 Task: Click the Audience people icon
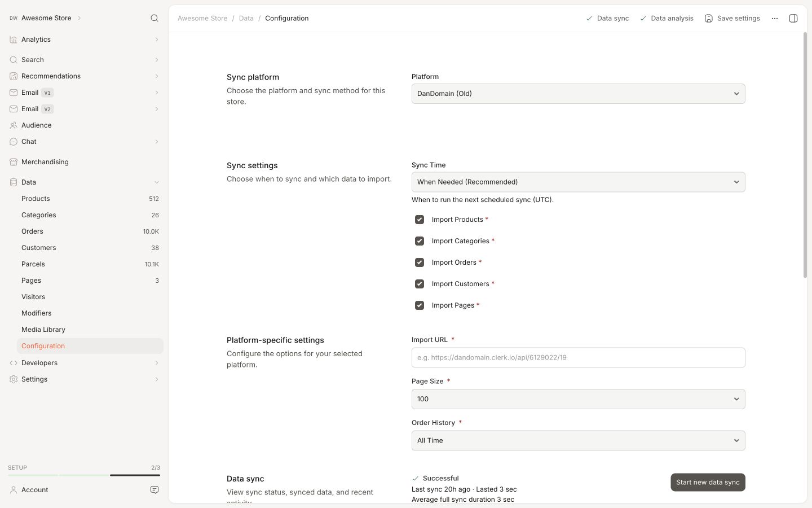tap(14, 125)
